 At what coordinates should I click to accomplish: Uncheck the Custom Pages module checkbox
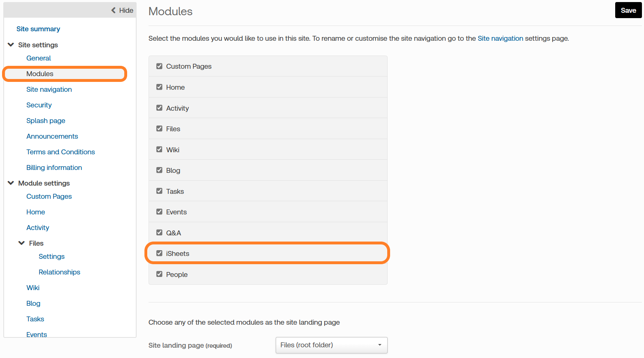point(159,66)
